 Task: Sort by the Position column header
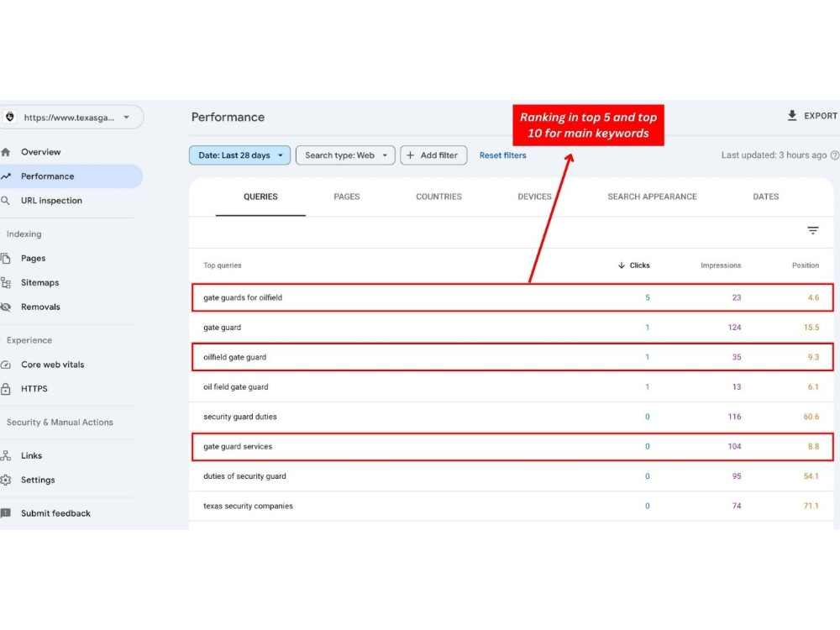[x=806, y=265]
